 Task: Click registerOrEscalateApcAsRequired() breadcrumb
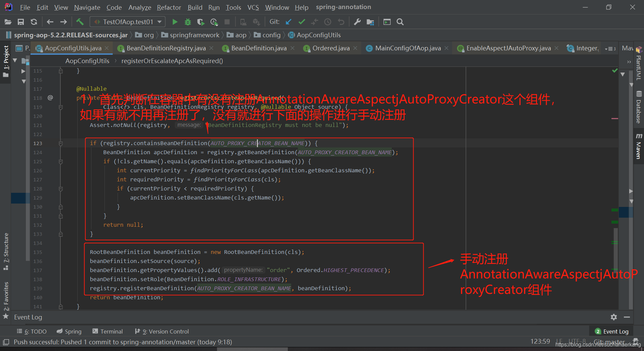(172, 61)
